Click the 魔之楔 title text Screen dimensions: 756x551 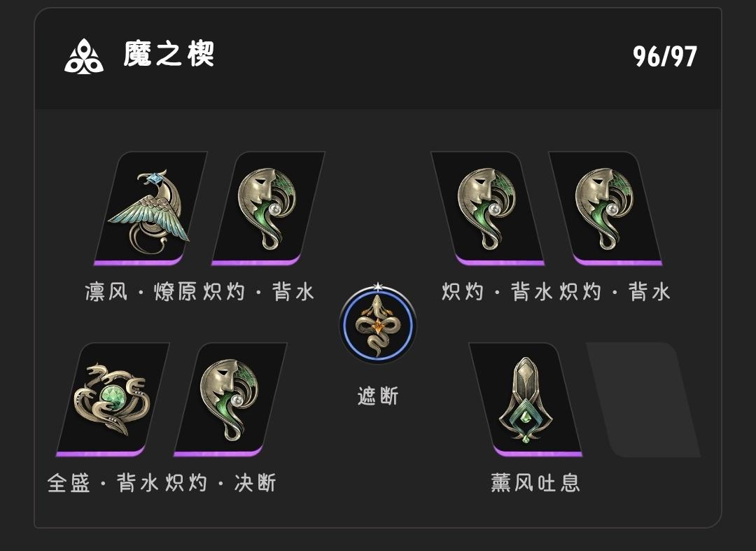pyautogui.click(x=169, y=54)
